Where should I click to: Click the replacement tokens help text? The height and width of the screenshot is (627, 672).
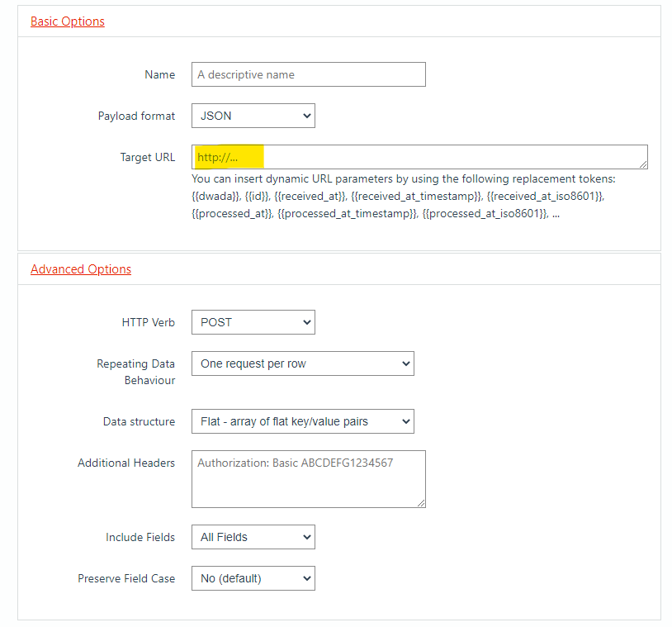[x=404, y=196]
